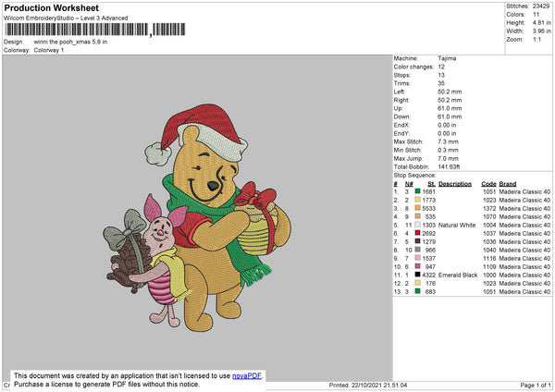Click the Winnie the Pooh embroidery preview
Screen dimensions: 555x392
tap(198, 217)
